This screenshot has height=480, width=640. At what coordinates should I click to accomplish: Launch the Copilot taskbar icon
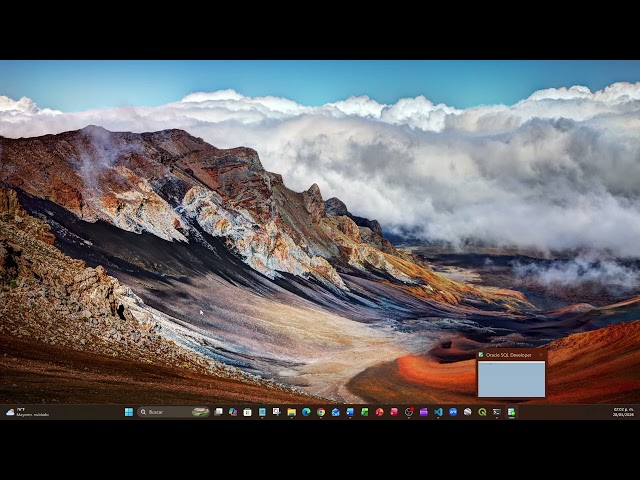233,412
